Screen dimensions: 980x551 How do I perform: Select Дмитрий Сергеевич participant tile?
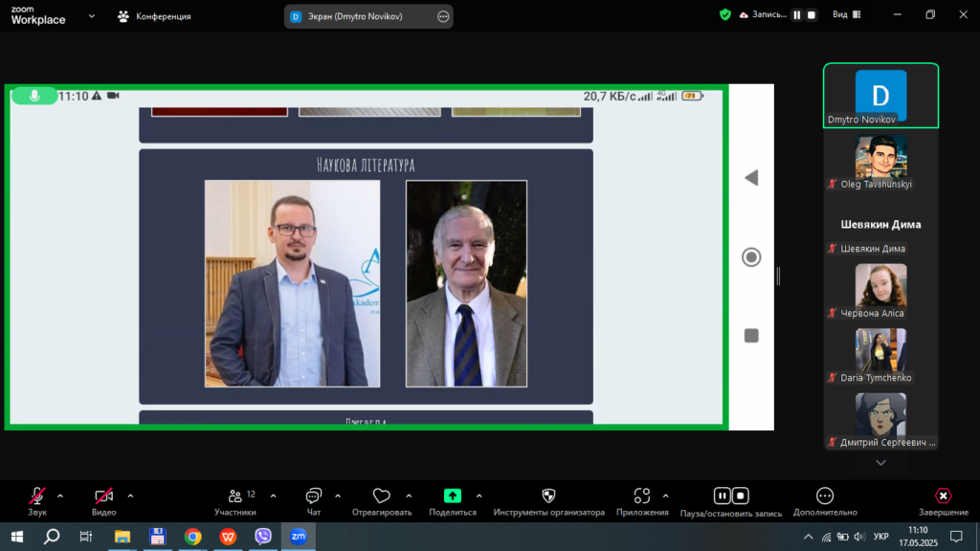click(880, 421)
